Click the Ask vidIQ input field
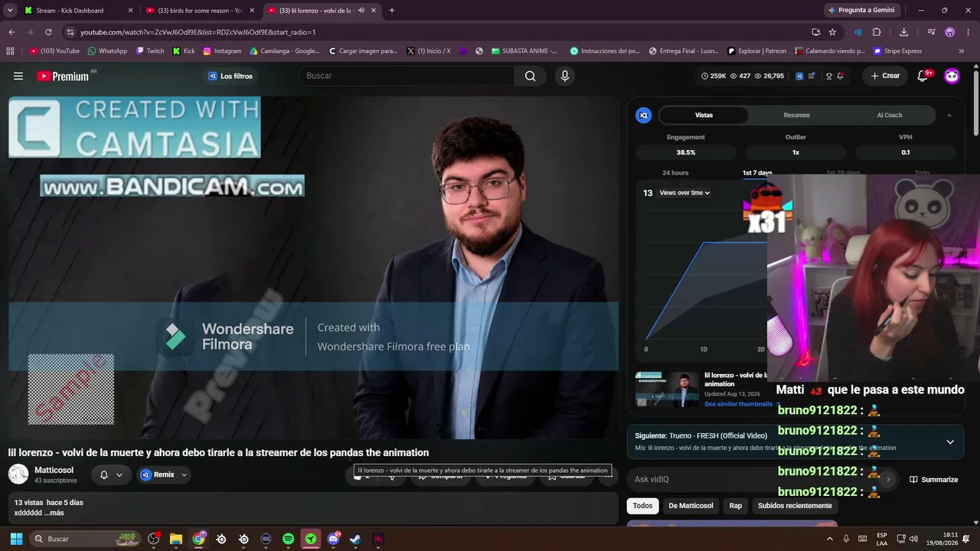 click(754, 479)
